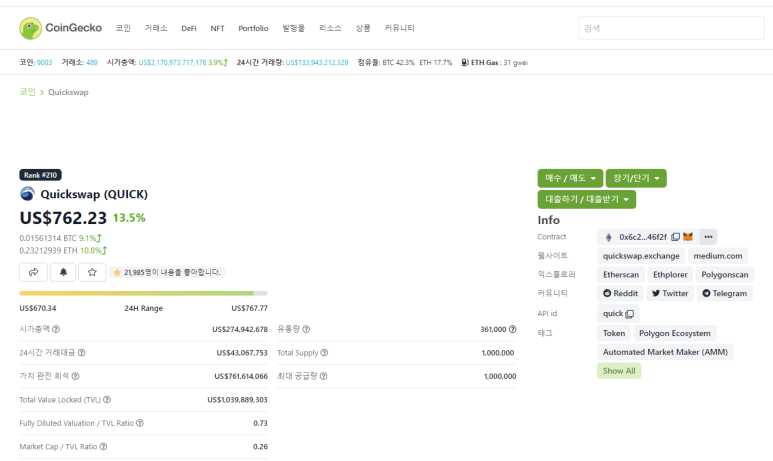Open the Etherscan explorer link

[x=621, y=275]
